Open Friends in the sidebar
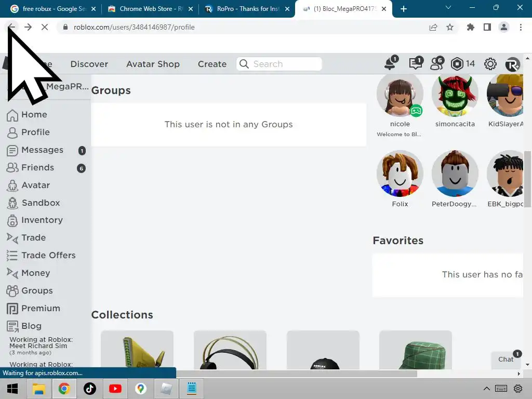The image size is (532, 399). tap(37, 168)
